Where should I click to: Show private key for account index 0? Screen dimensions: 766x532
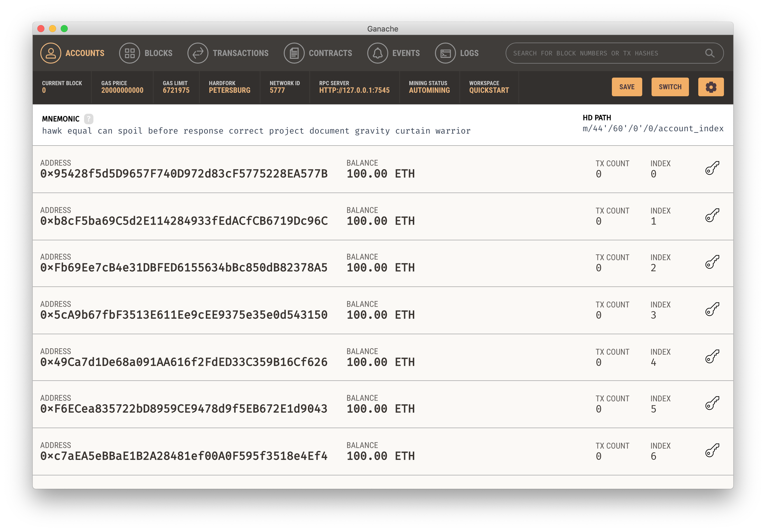pos(712,168)
